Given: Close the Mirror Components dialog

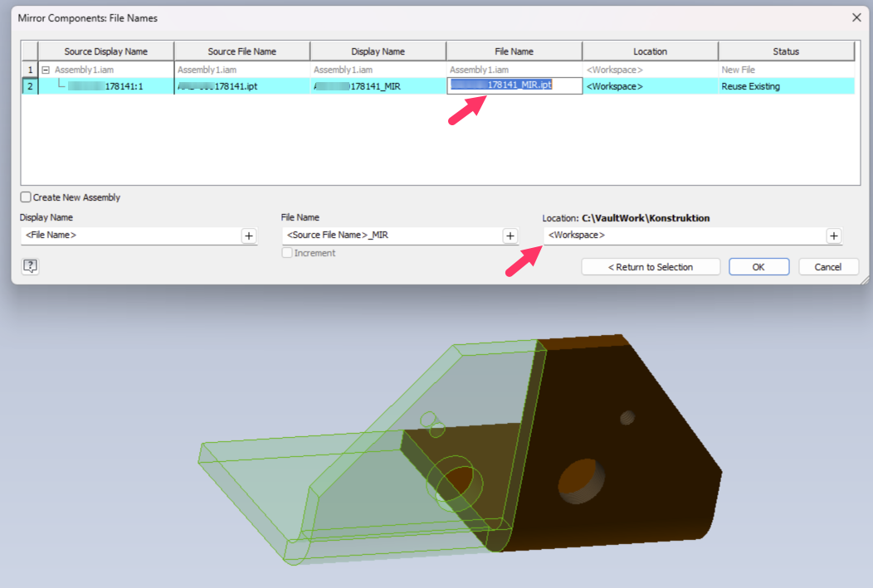Looking at the screenshot, I should [x=856, y=17].
